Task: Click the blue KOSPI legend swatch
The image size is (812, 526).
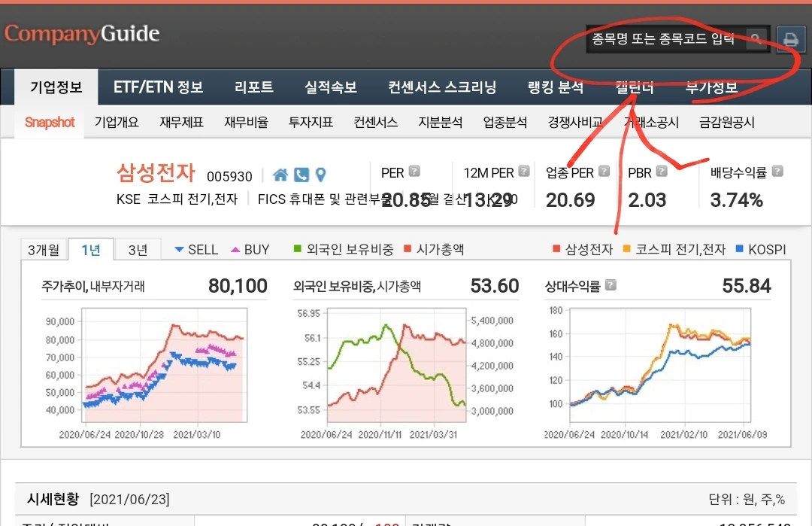Action: click(x=740, y=249)
